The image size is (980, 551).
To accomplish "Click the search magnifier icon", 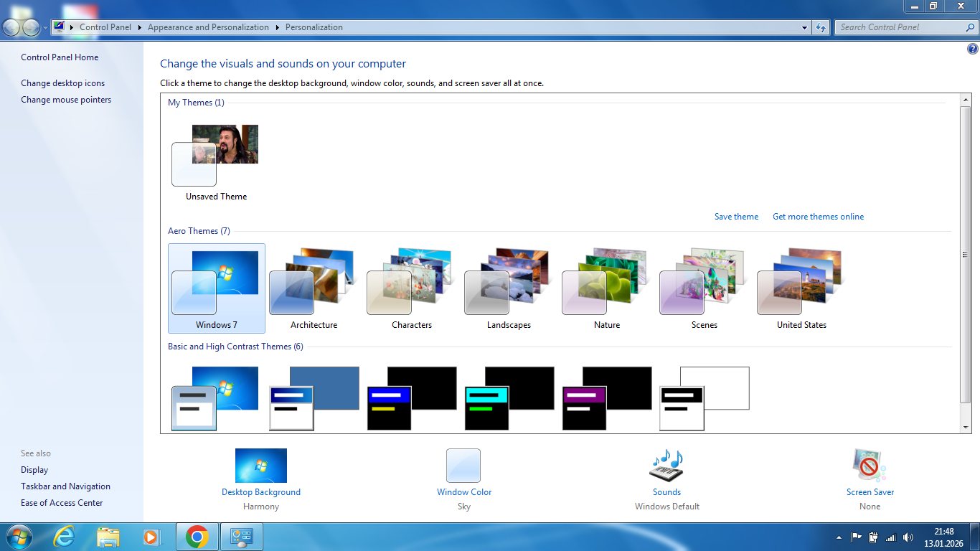I will (970, 27).
